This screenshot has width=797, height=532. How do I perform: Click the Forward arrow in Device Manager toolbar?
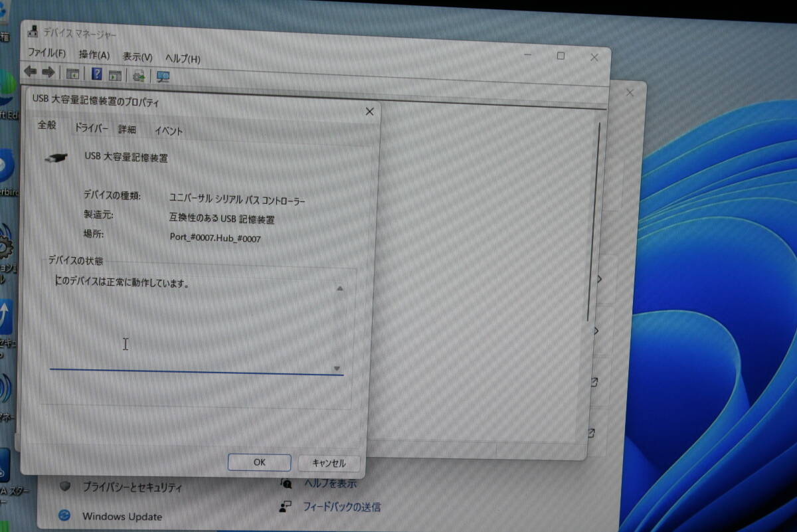click(48, 72)
